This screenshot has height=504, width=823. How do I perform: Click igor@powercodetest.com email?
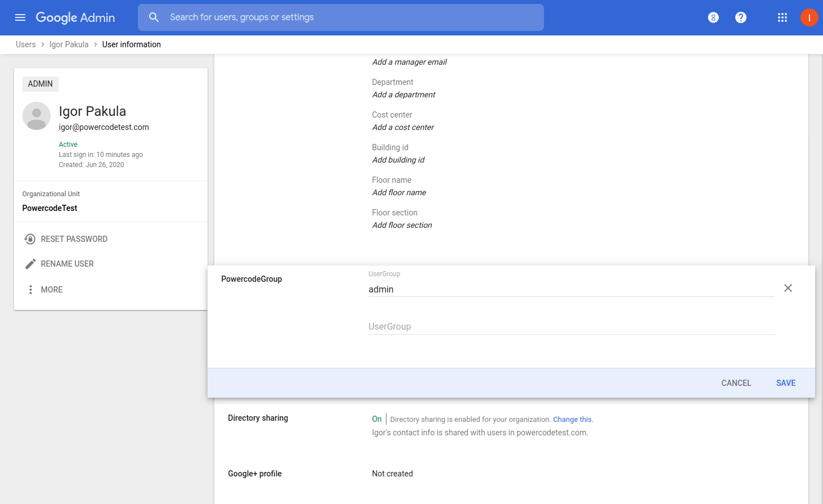[104, 127]
